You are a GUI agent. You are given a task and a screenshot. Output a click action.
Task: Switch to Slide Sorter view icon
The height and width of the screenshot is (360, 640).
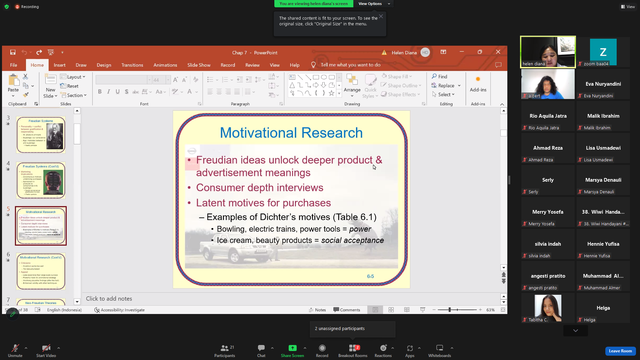[391, 310]
